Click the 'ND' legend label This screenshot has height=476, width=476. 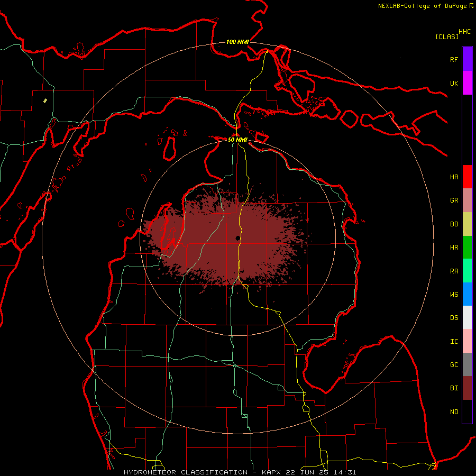tap(454, 412)
